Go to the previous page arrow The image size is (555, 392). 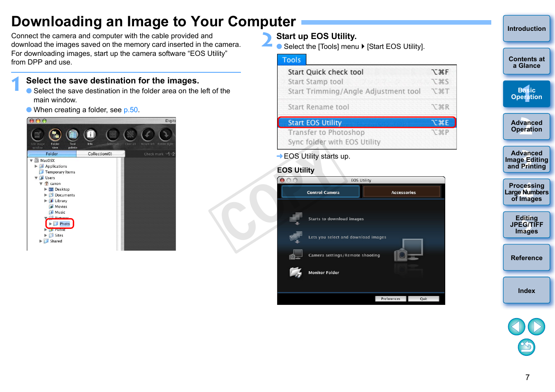pos(517,327)
